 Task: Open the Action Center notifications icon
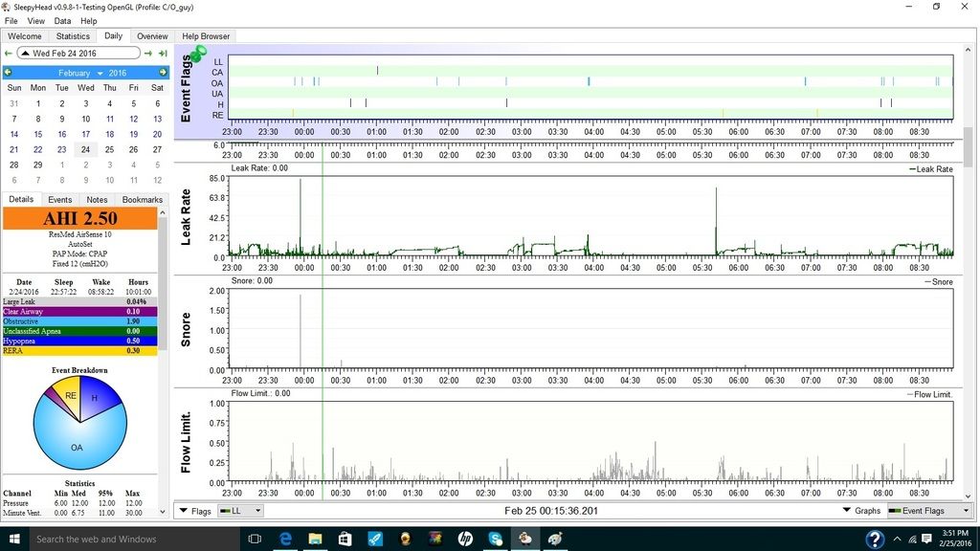click(x=926, y=539)
